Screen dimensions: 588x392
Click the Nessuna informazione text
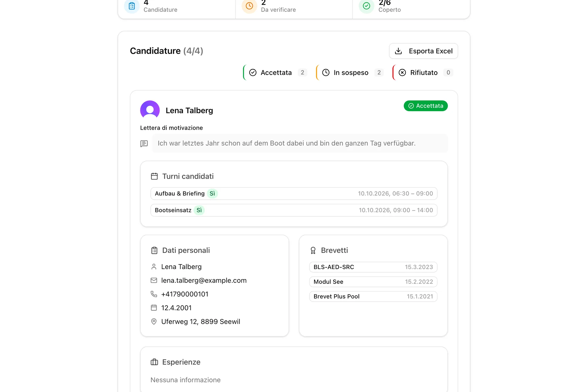click(x=186, y=380)
